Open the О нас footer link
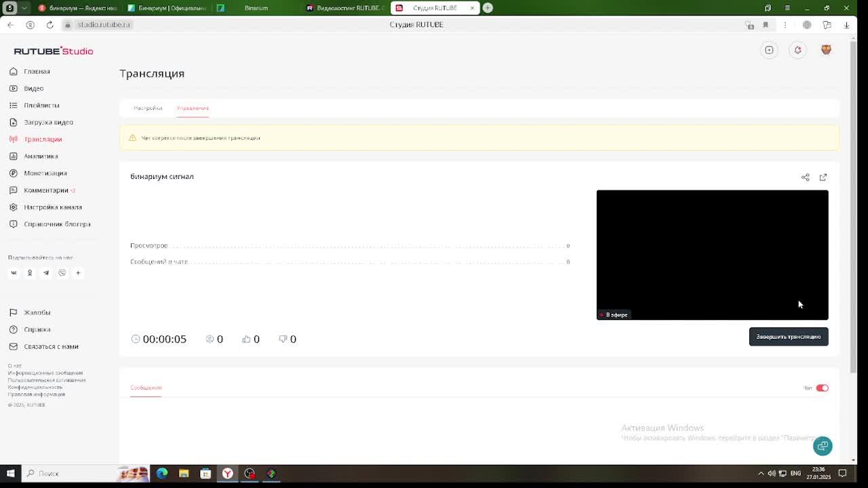 (x=15, y=366)
